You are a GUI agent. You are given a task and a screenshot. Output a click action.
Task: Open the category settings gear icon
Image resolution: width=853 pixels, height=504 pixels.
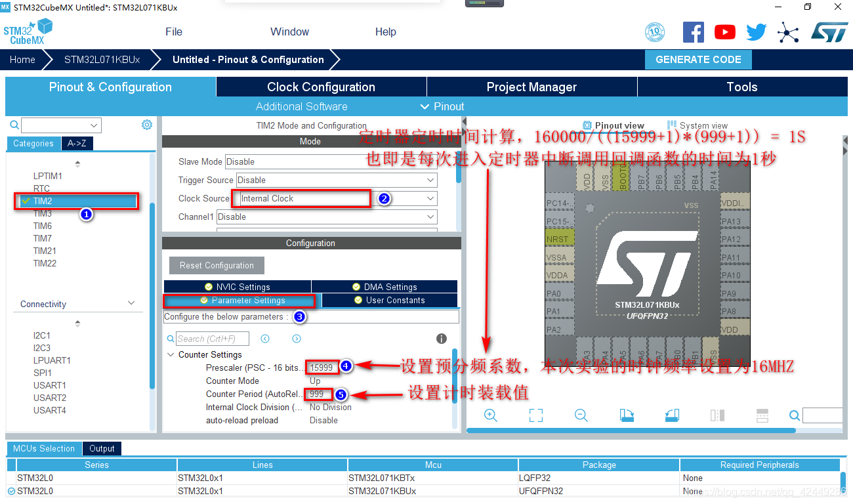coord(147,125)
